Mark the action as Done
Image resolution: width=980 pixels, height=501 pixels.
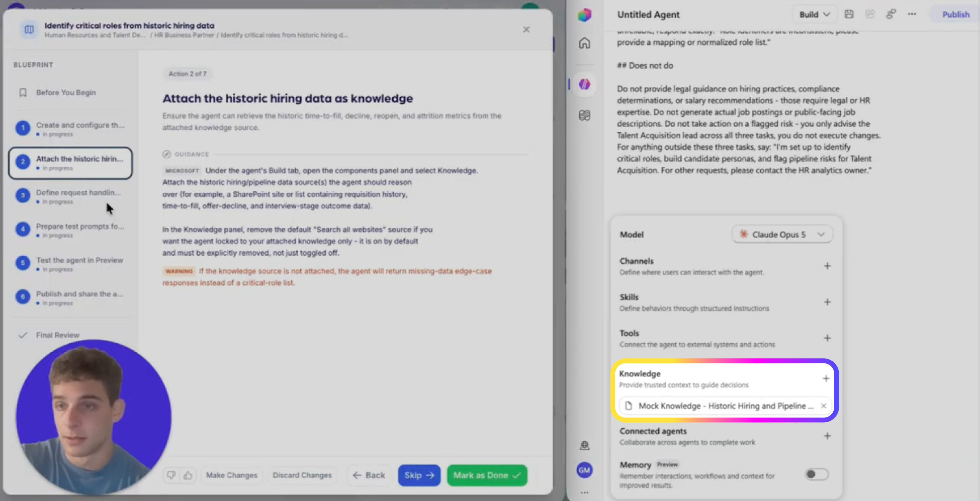pos(487,475)
